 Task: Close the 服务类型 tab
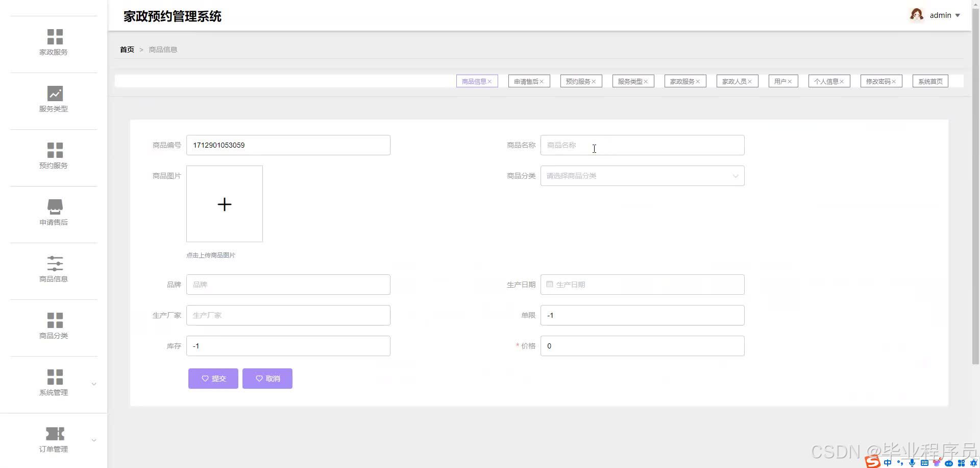tap(646, 82)
